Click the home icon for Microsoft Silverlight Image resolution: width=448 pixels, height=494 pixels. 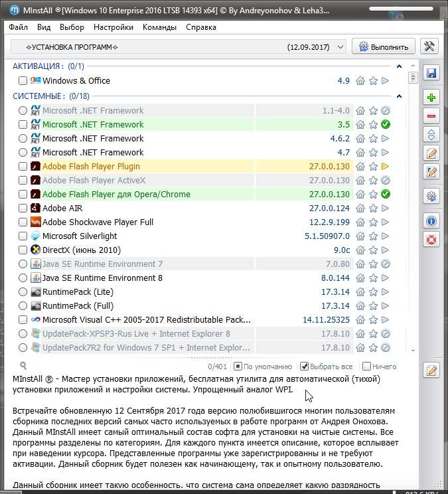(x=360, y=236)
